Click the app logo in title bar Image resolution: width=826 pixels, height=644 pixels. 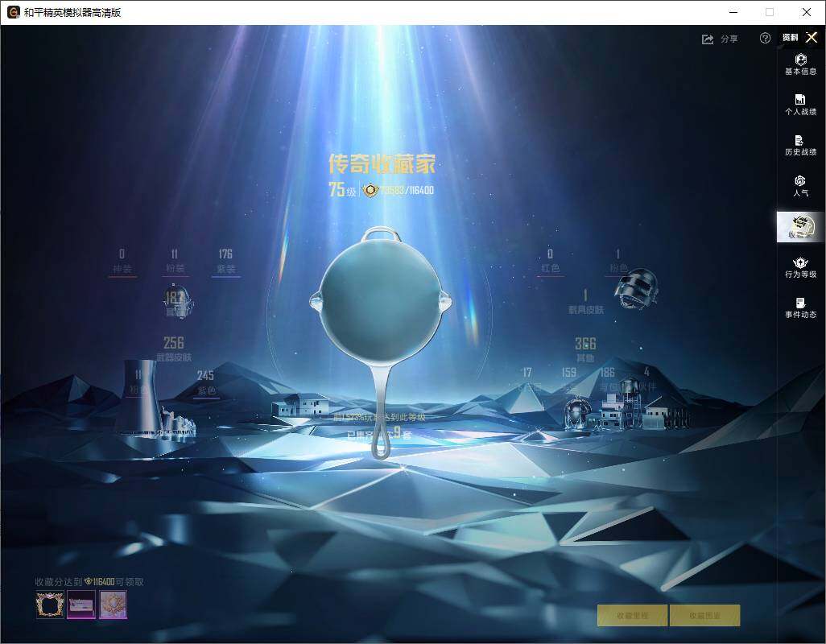tap(13, 12)
